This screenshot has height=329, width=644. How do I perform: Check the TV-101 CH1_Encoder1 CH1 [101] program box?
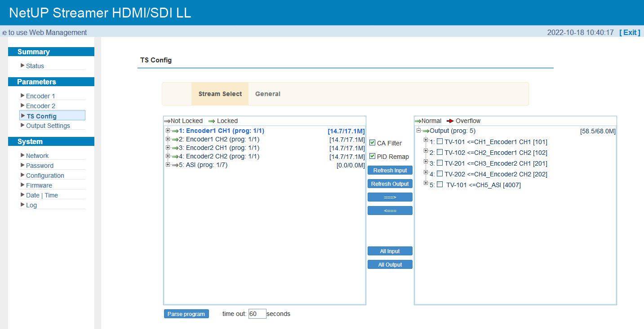tap(440, 142)
